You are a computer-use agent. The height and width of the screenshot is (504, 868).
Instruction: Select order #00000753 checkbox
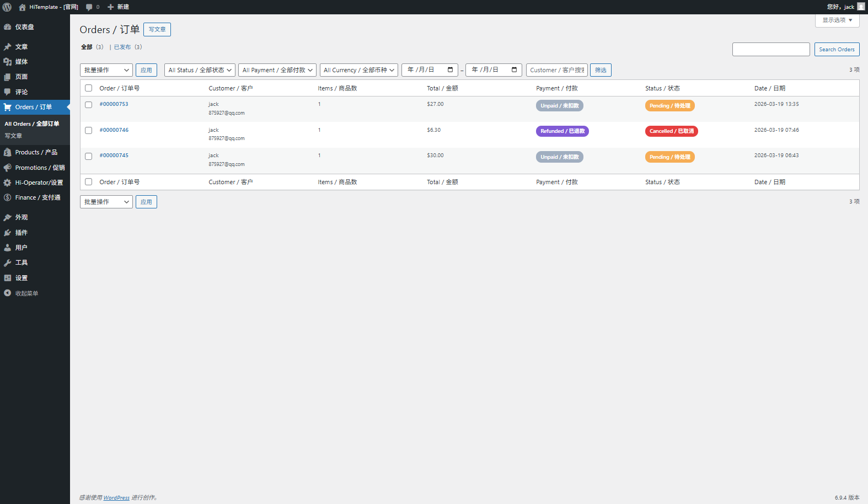pyautogui.click(x=88, y=105)
